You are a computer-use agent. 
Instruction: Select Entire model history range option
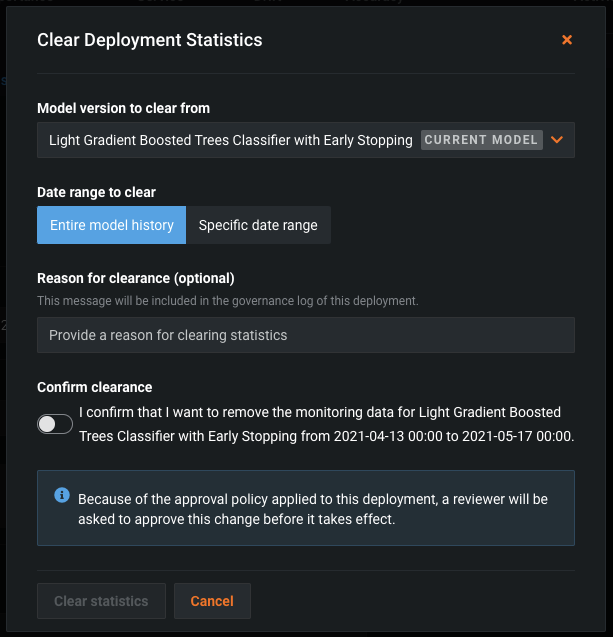tap(112, 225)
